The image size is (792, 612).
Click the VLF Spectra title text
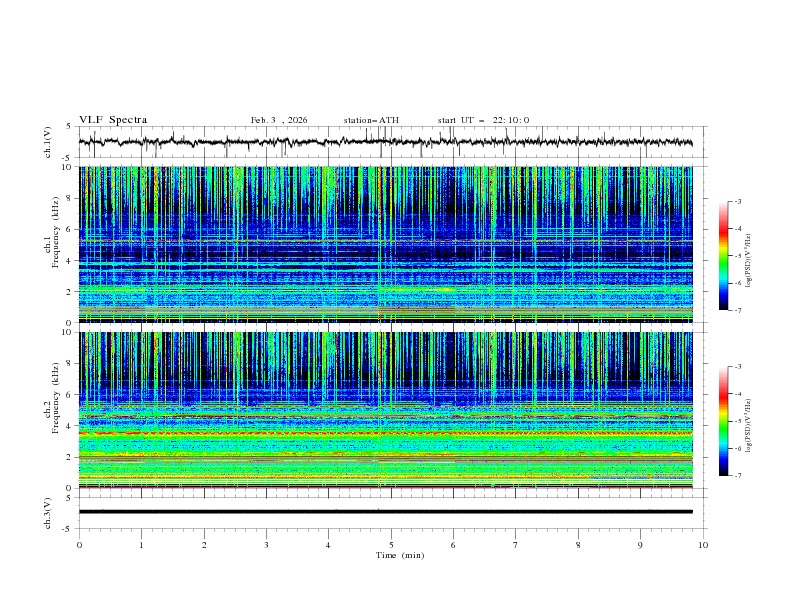pos(113,120)
